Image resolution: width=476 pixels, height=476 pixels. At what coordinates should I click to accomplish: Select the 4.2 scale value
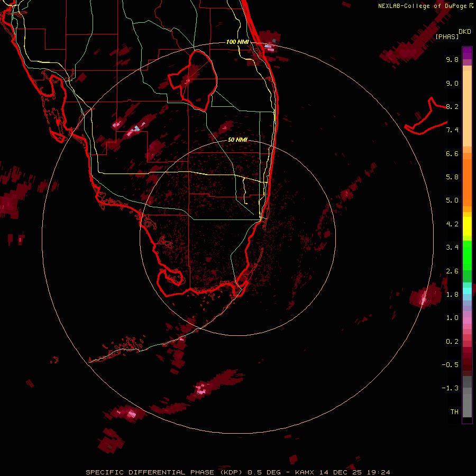tap(452, 224)
